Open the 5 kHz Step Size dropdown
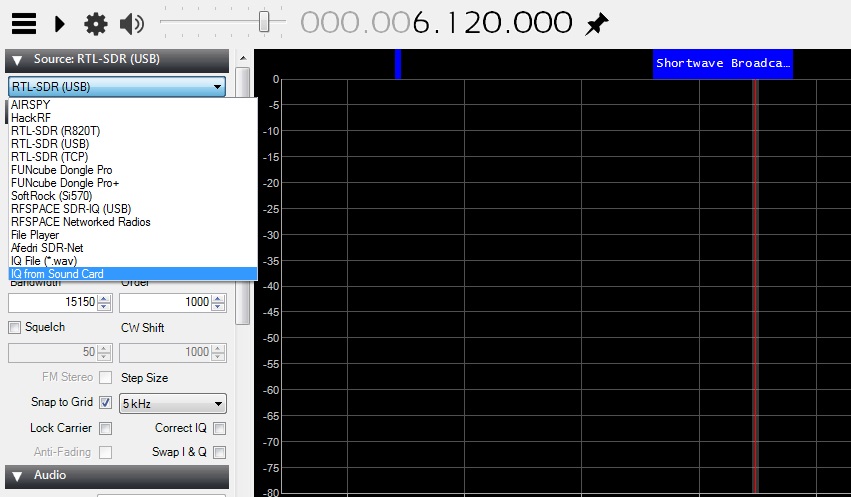Screen dimensions: 851x497 pos(173,404)
